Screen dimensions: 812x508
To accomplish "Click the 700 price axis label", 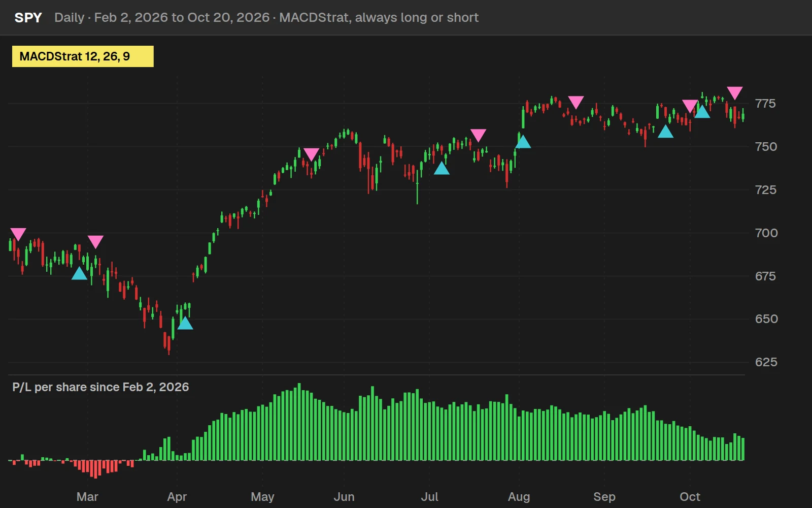I will click(766, 233).
